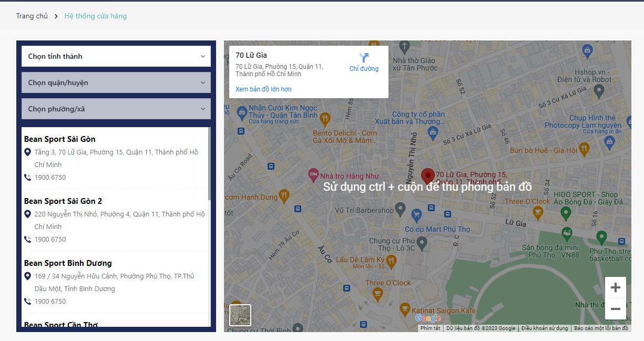Click Phím tắt on the map footer
This screenshot has height=341, width=644.
coord(430,328)
